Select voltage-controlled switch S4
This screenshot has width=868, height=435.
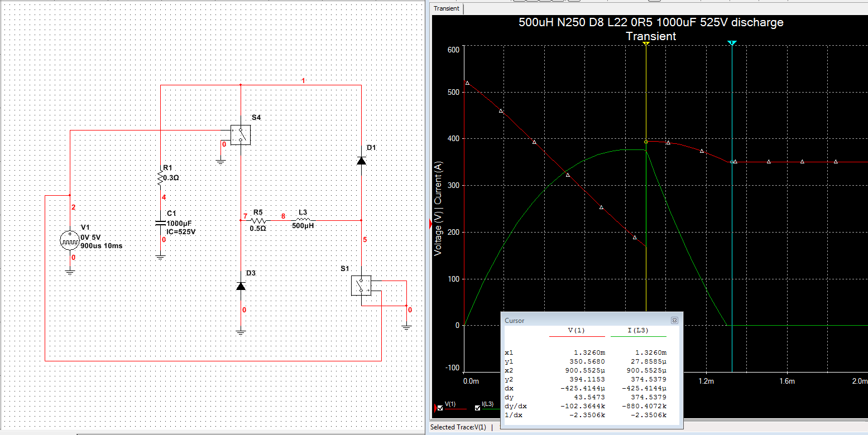(x=241, y=134)
